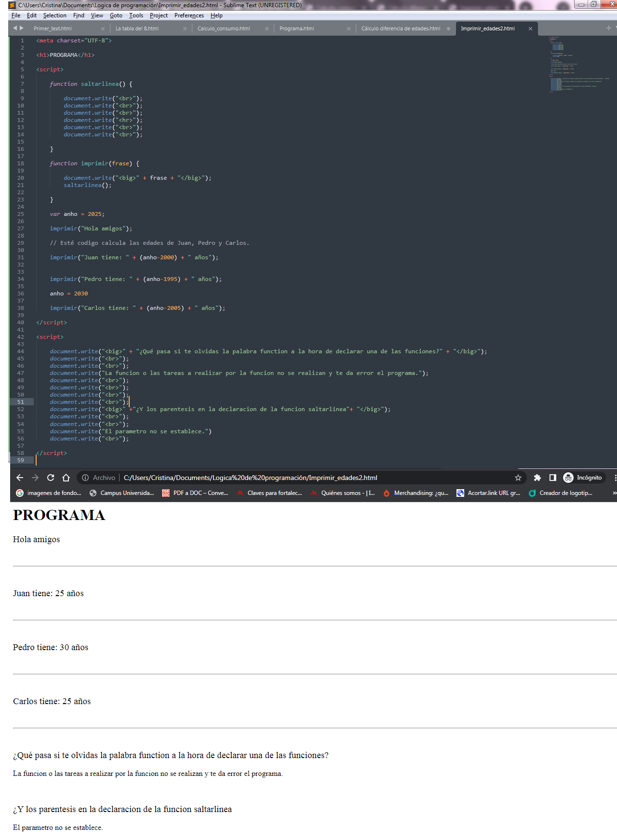This screenshot has width=617, height=840.
Task: Open 'Acortar.link URL gr...' bookmark
Action: tap(488, 493)
